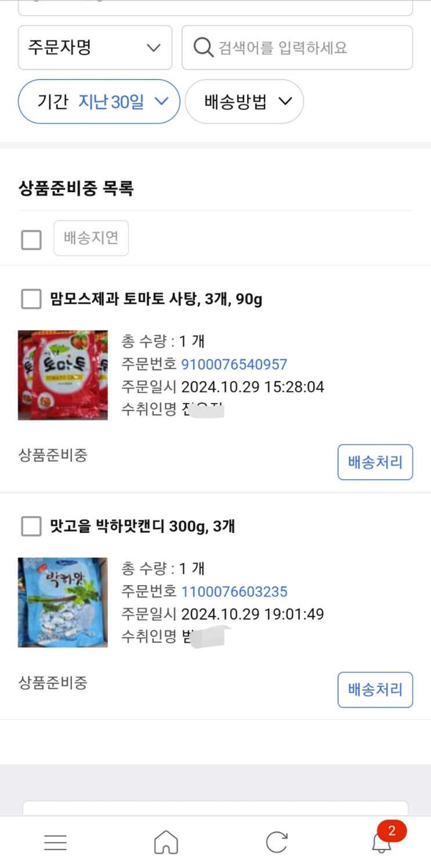
Task: Open order number 1100076603235
Action: (234, 592)
